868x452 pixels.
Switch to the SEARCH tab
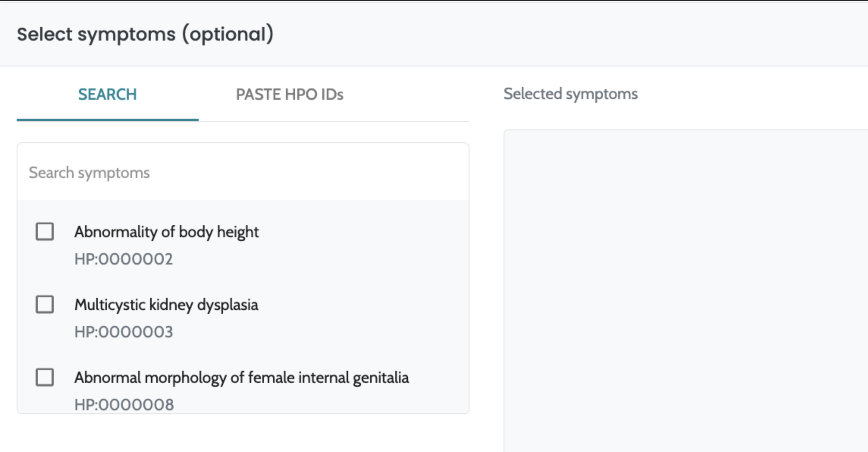click(x=107, y=94)
